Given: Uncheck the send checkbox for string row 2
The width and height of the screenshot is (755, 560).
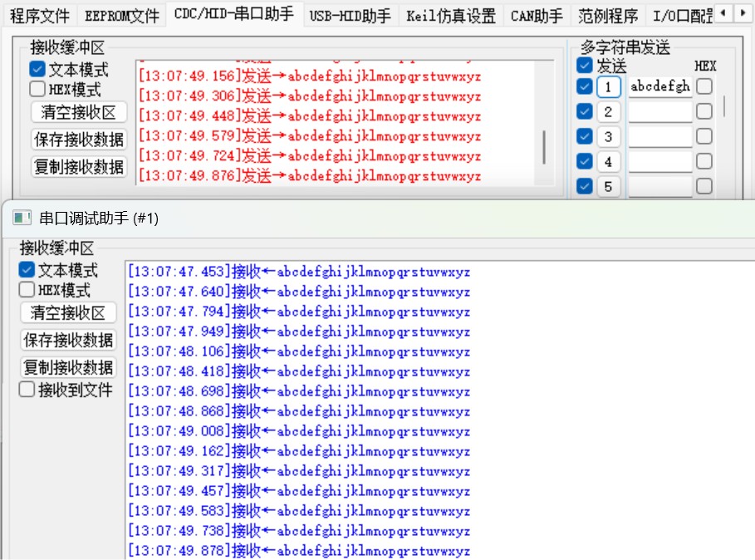Looking at the screenshot, I should pos(584,111).
